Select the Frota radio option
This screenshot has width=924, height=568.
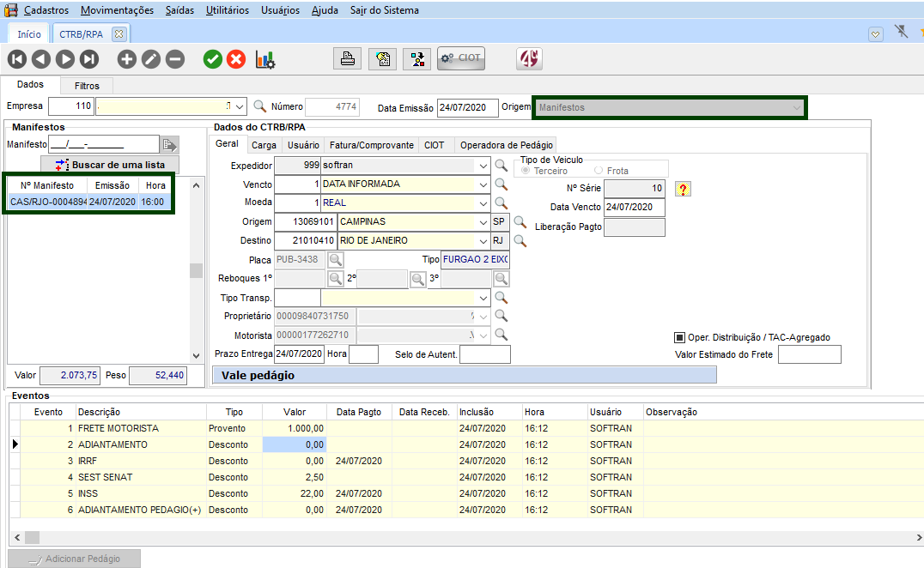pyautogui.click(x=598, y=171)
